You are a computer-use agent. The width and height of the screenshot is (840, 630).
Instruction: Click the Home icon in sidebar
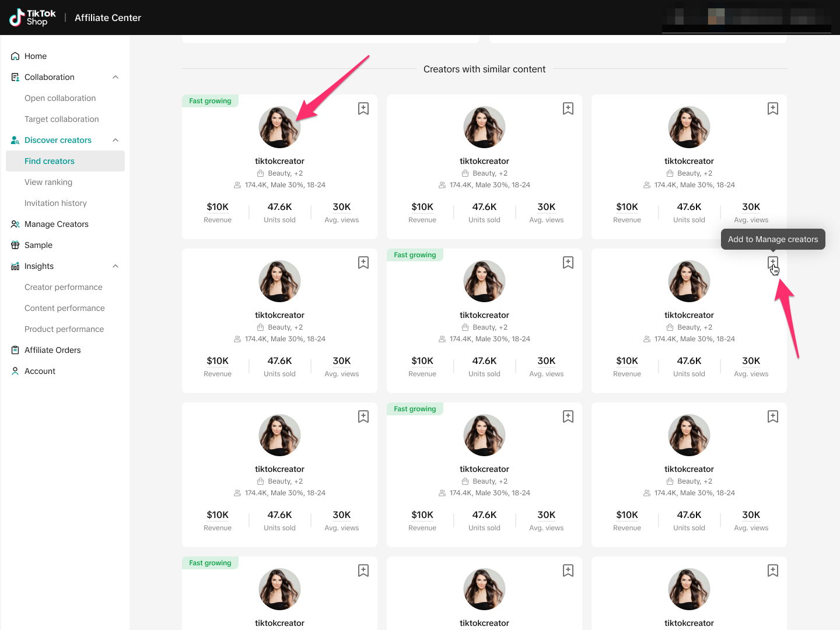coord(15,56)
